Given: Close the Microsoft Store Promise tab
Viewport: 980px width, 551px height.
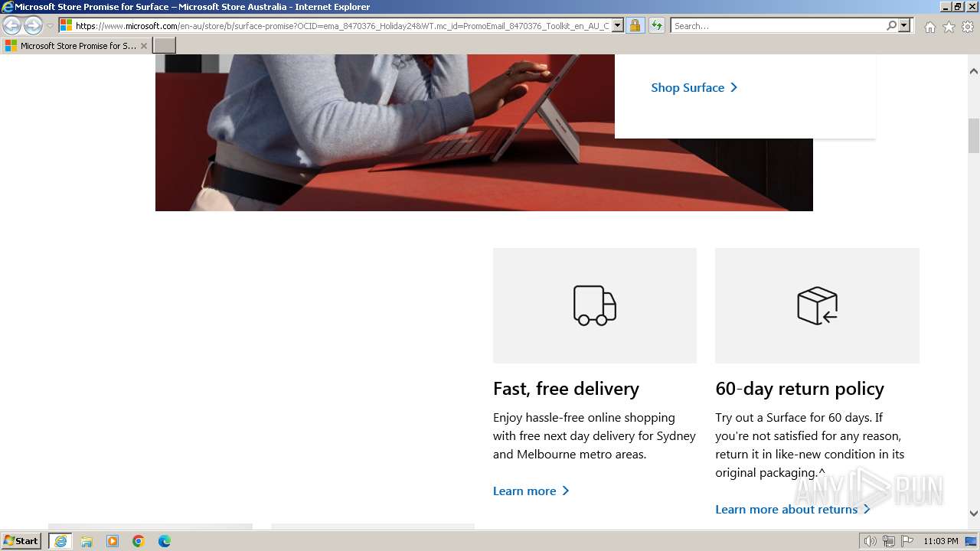Looking at the screenshot, I should (x=144, y=46).
